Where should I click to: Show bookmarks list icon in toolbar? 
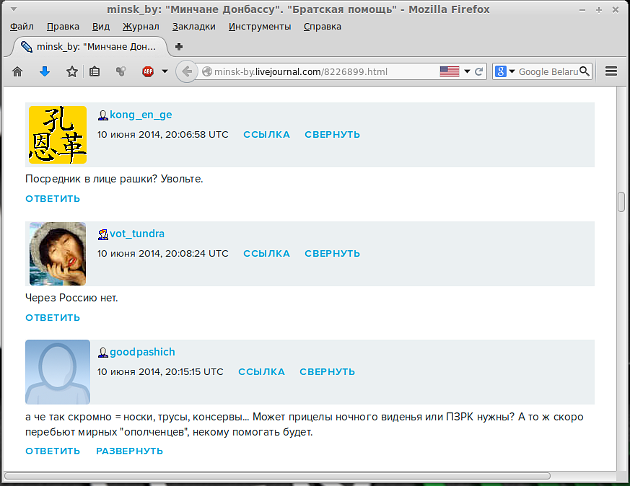point(95,72)
